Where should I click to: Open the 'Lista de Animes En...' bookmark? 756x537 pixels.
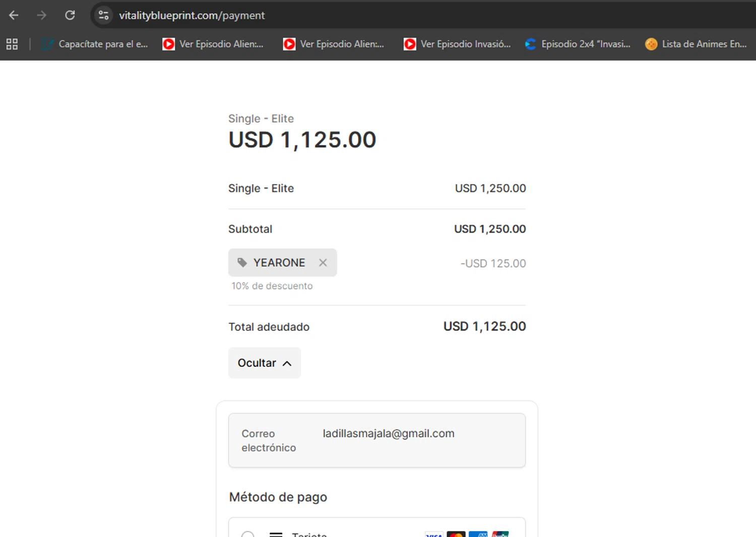(696, 44)
